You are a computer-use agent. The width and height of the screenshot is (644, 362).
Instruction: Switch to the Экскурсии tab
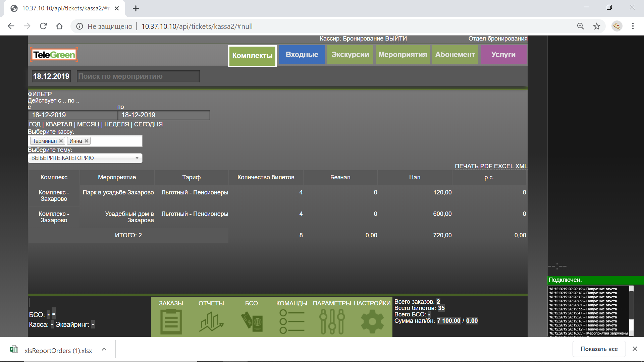click(x=350, y=55)
